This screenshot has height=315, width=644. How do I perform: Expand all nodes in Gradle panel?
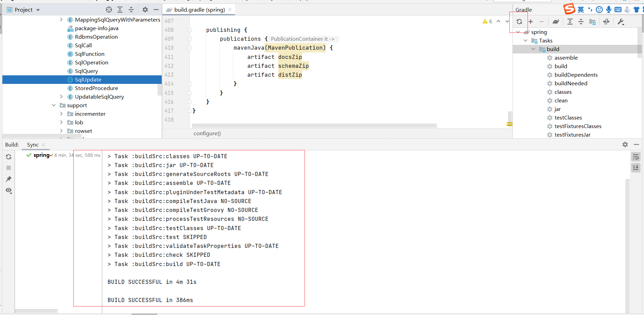(570, 22)
